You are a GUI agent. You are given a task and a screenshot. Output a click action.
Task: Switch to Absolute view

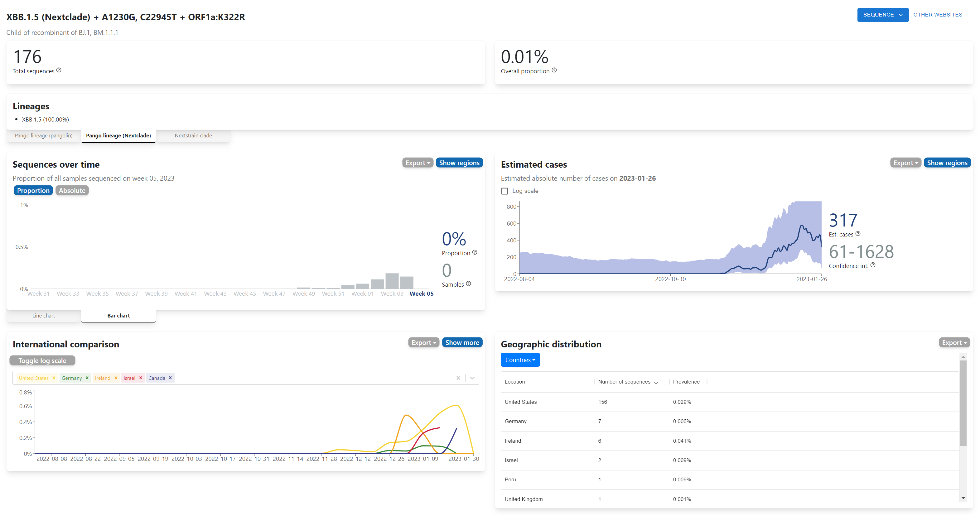[x=72, y=190]
